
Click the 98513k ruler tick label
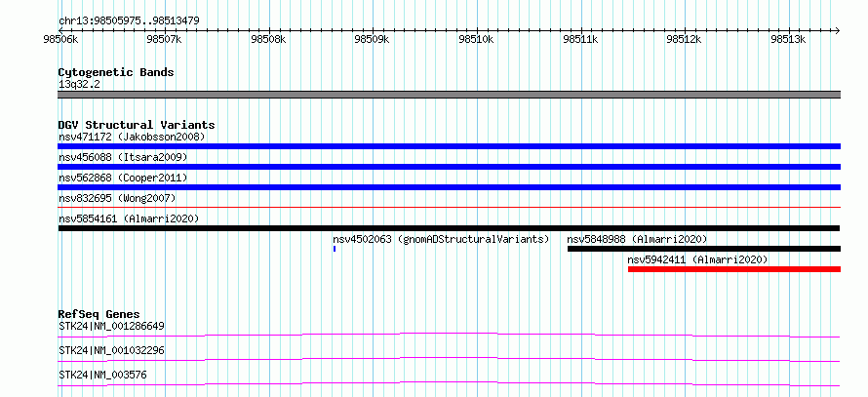coord(789,40)
